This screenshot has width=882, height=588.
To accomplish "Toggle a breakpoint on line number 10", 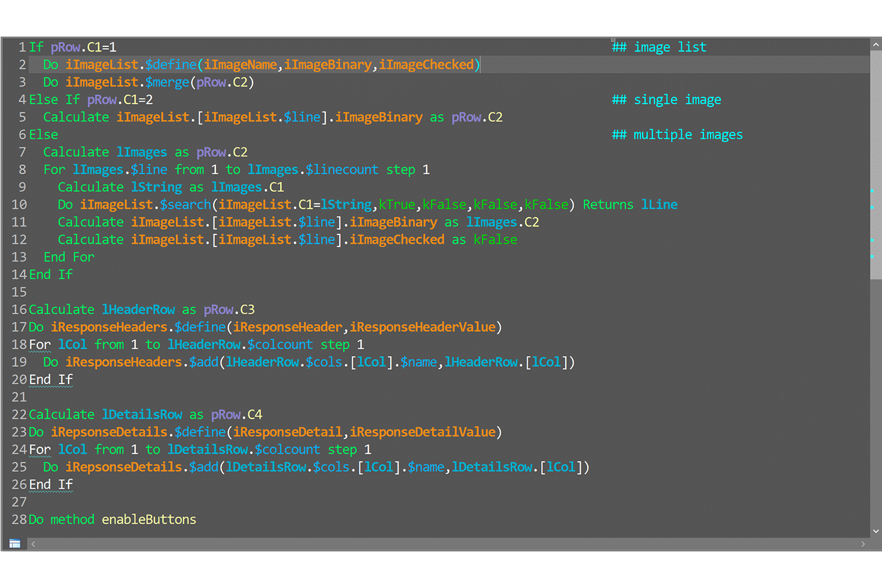I will coord(19,204).
